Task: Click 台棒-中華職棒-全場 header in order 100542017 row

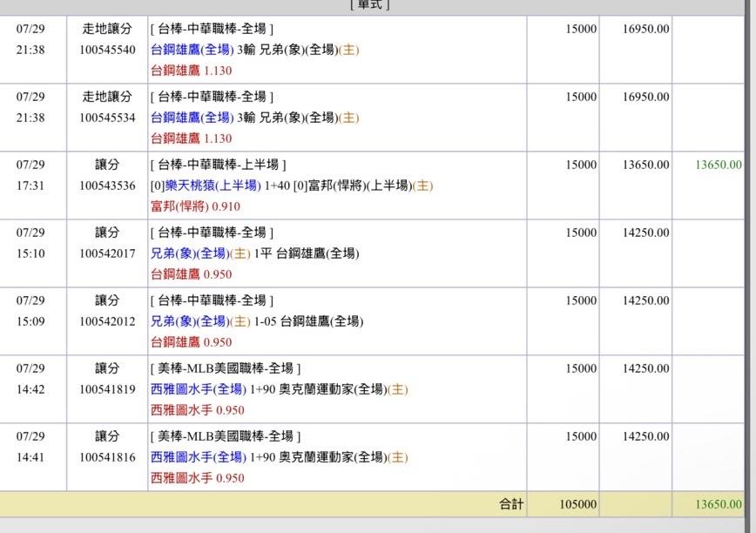Action: [212, 233]
